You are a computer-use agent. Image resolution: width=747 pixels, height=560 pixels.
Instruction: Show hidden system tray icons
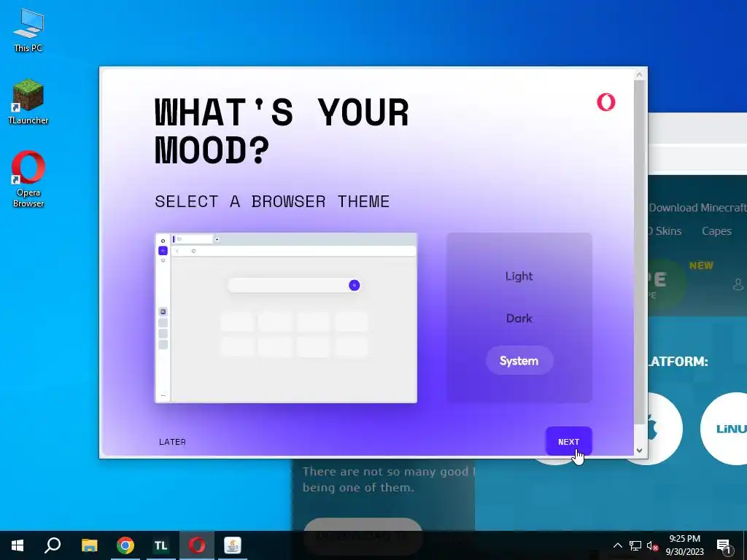click(x=617, y=545)
